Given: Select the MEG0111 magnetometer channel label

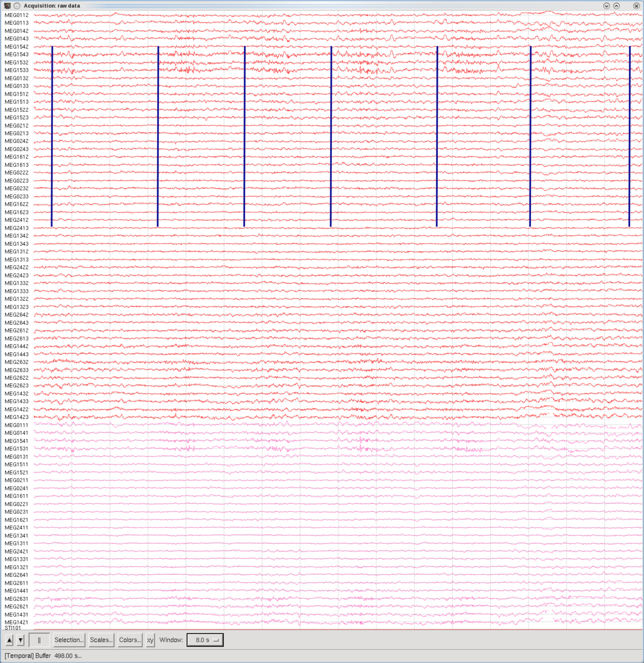Looking at the screenshot, I should point(16,425).
